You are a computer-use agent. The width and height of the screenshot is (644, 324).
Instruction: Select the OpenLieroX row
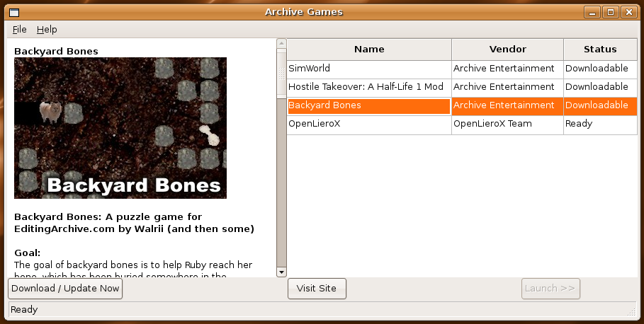tap(462, 125)
